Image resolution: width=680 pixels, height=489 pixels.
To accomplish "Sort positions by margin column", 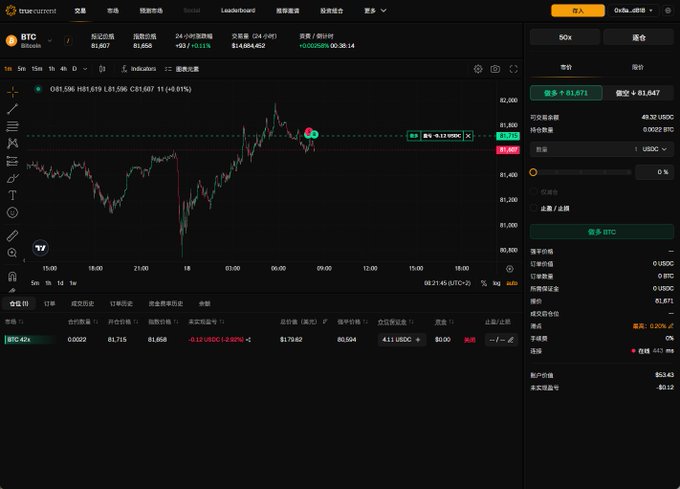I will tap(396, 322).
